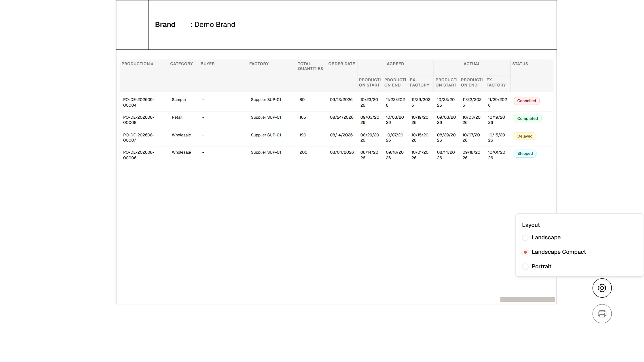Click order date 09/13/2026
Viewport: 644px width, 362px height.
[341, 99]
